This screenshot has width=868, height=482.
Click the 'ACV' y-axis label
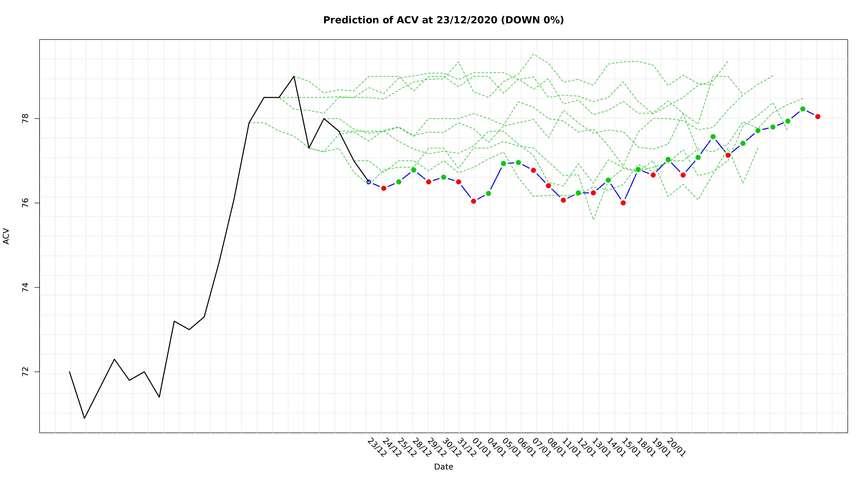(6, 236)
